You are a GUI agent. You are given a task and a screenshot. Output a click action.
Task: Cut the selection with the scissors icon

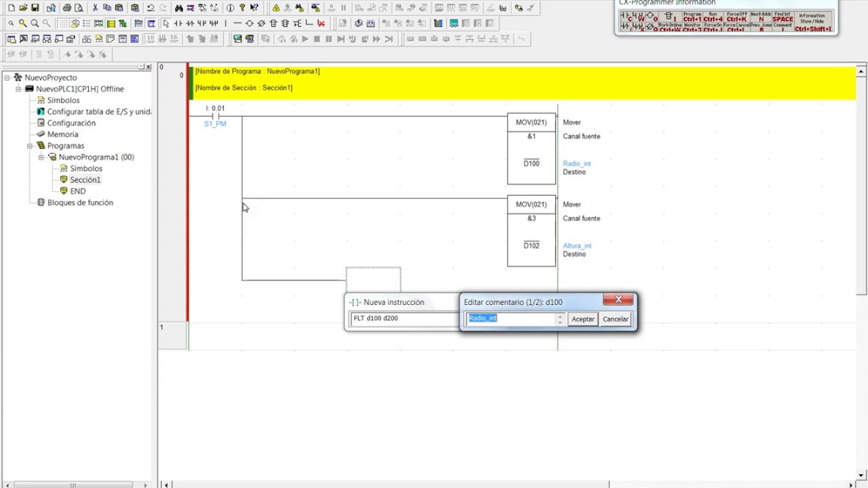click(95, 8)
